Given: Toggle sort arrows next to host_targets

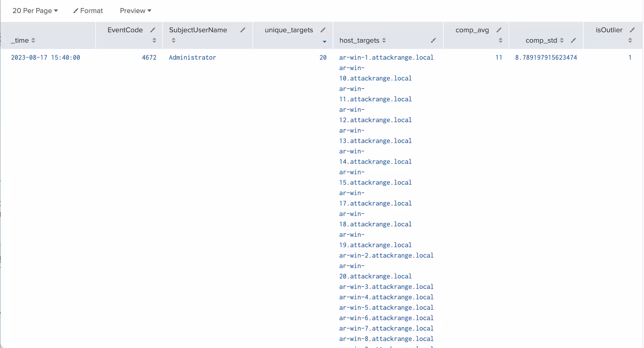Looking at the screenshot, I should (384, 40).
